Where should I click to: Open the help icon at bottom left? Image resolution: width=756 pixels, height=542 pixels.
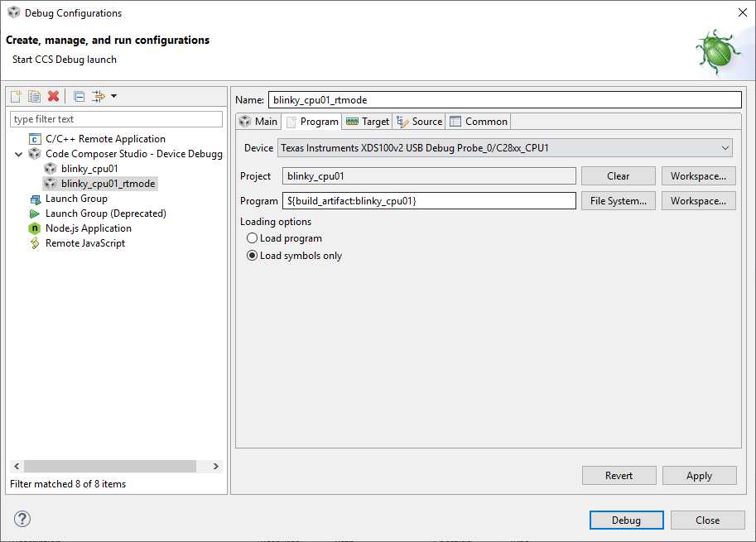point(22,519)
